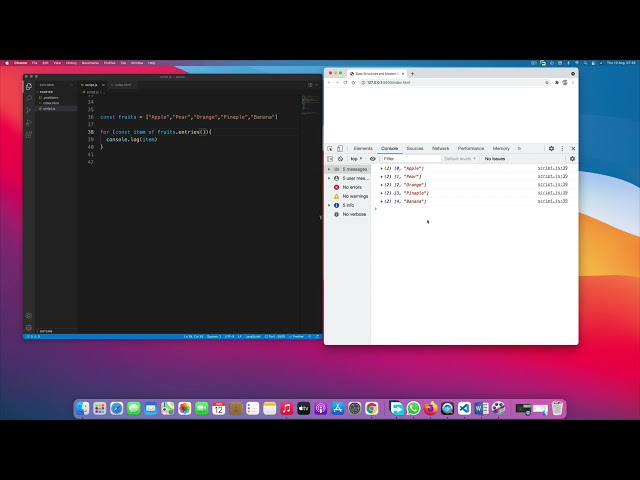Click the Chrome address bar
This screenshot has width=640, height=480.
[454, 82]
